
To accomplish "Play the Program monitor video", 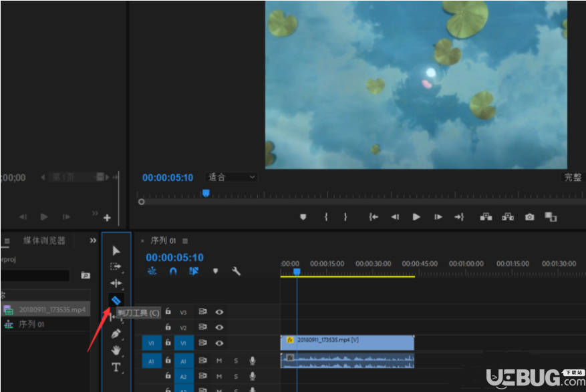I will click(x=416, y=217).
